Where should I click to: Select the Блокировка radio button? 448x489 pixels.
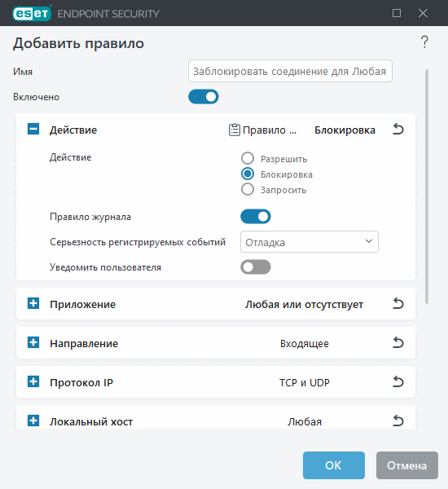click(248, 174)
